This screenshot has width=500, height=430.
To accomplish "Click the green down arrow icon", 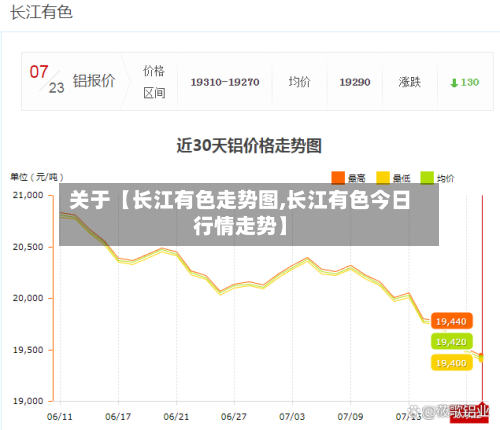I will point(454,83).
